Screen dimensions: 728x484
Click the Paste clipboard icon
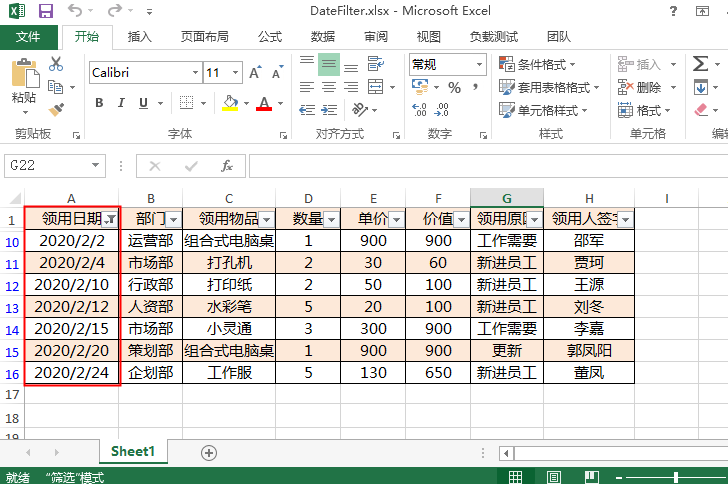(25, 73)
